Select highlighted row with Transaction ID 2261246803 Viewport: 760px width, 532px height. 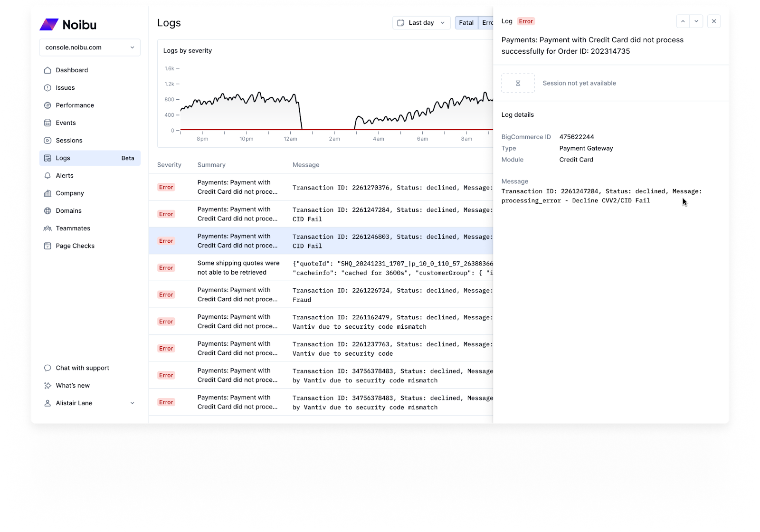(321, 241)
